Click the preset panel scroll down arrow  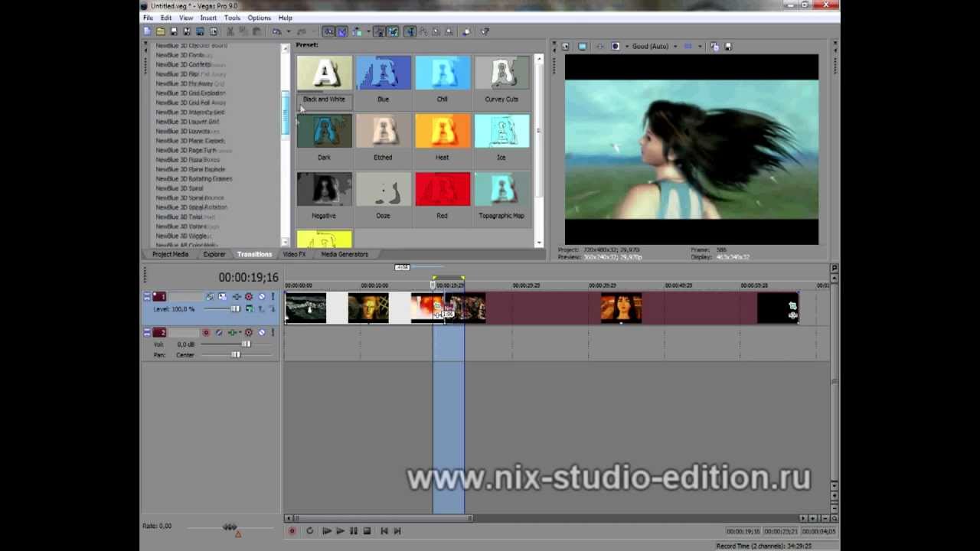coord(539,243)
